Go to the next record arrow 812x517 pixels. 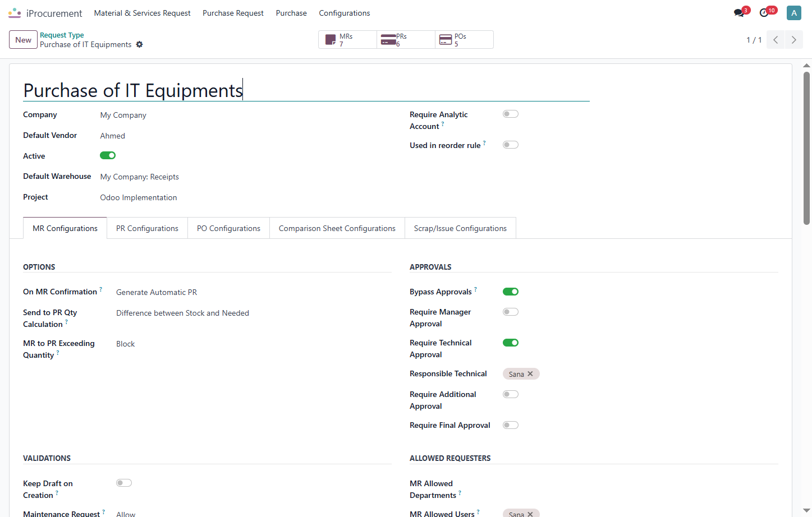point(793,40)
